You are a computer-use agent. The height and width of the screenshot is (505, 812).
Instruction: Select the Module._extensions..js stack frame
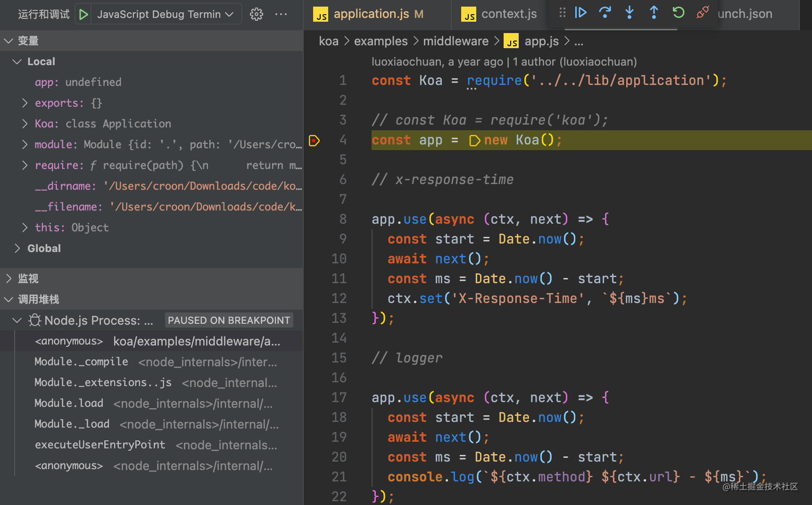(151, 383)
